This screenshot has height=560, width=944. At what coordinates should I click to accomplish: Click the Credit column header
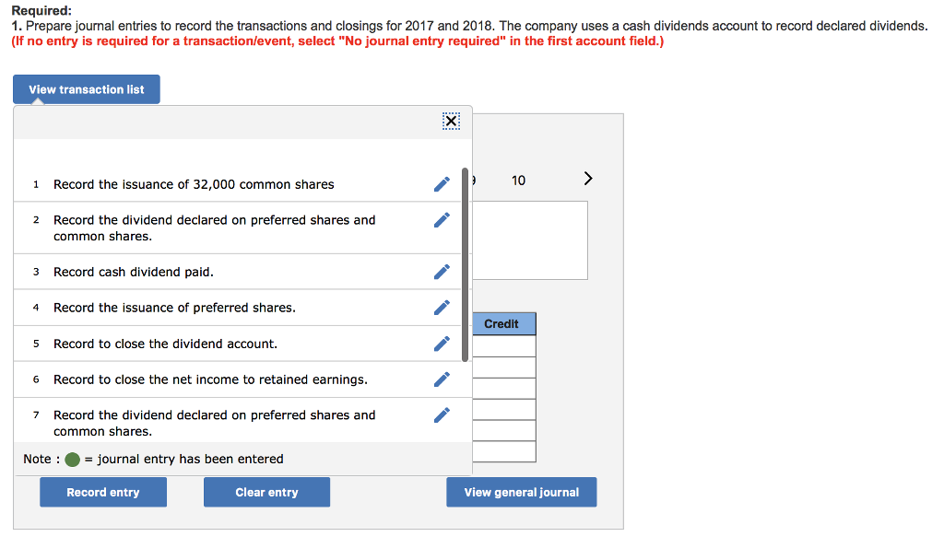504,323
